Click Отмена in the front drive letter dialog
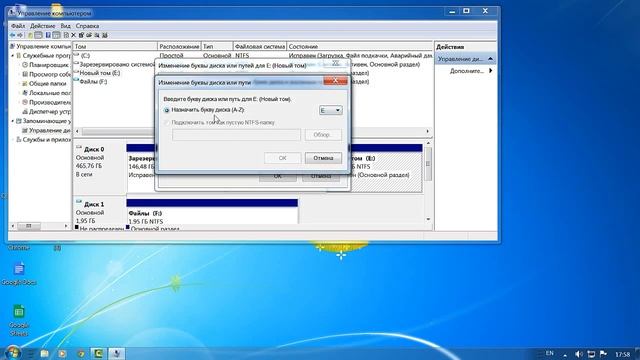This screenshot has width=640, height=360. click(x=323, y=158)
